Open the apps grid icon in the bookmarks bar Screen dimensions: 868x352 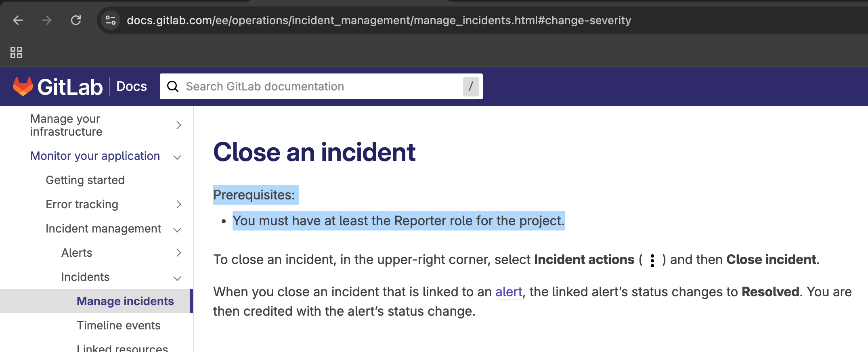(16, 52)
